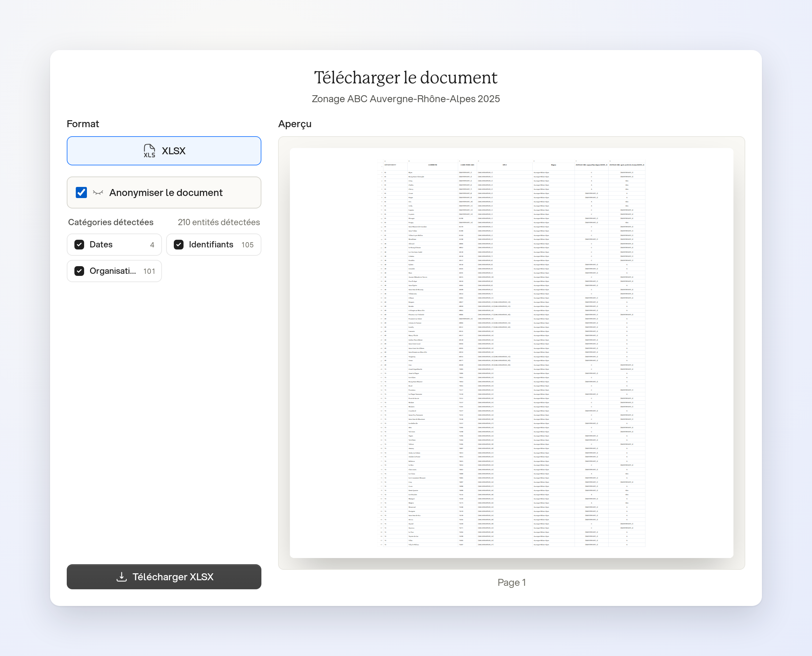Click the 'Format' heading

click(83, 124)
